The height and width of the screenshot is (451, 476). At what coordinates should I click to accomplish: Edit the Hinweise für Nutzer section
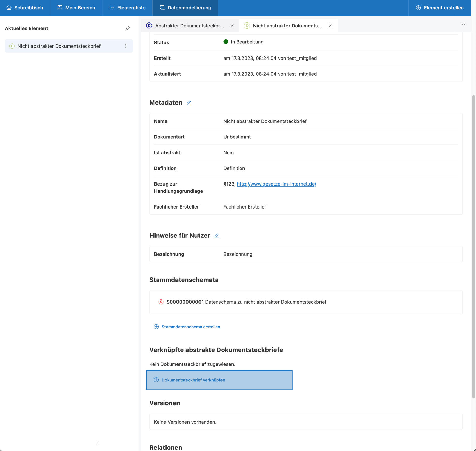(x=216, y=236)
